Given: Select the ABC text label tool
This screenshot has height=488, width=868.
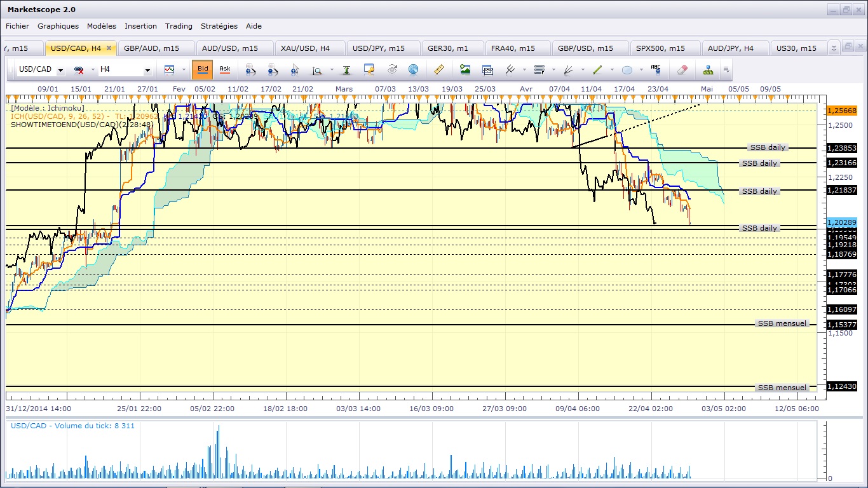Looking at the screenshot, I should (x=656, y=70).
